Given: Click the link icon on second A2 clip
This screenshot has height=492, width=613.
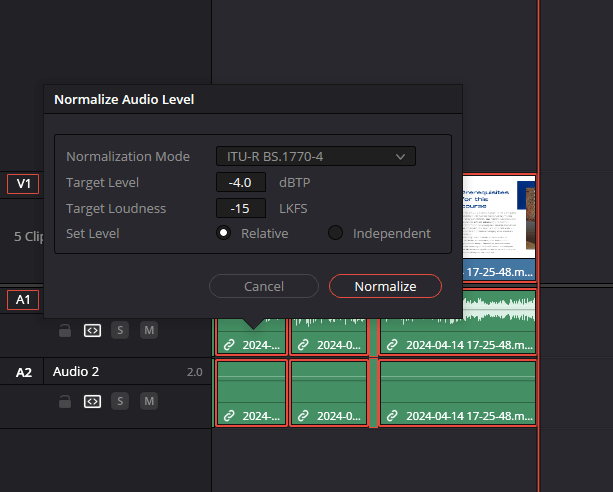Looking at the screenshot, I should tap(303, 416).
